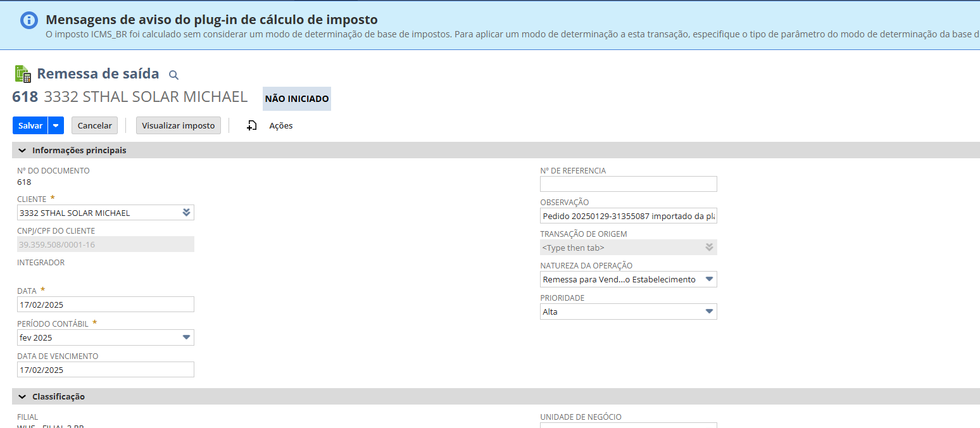The height and width of the screenshot is (428, 980).
Task: Click the Remessa de saída record type icon
Action: [x=23, y=74]
